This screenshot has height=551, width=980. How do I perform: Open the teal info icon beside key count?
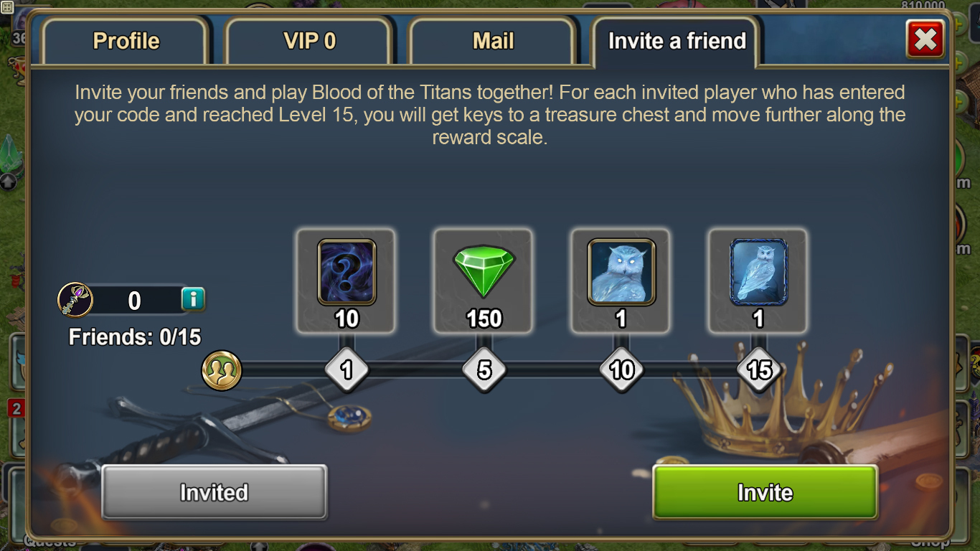click(193, 299)
